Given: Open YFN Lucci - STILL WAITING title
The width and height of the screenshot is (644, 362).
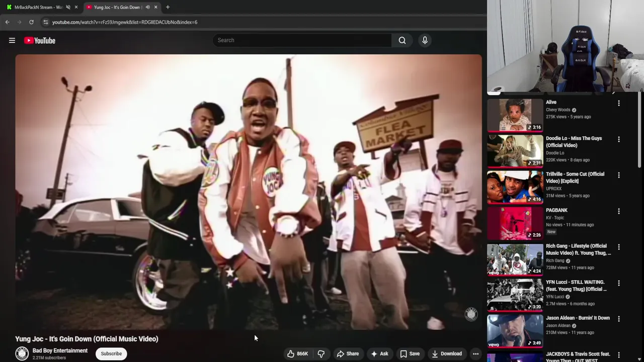Looking at the screenshot, I should (x=577, y=286).
